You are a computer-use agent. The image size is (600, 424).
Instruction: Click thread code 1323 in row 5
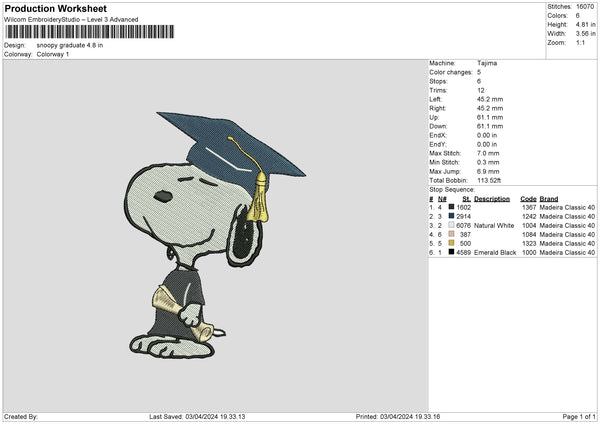tap(529, 243)
